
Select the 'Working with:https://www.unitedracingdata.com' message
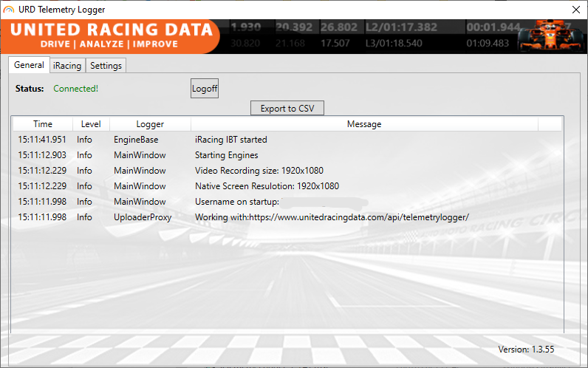coord(332,217)
